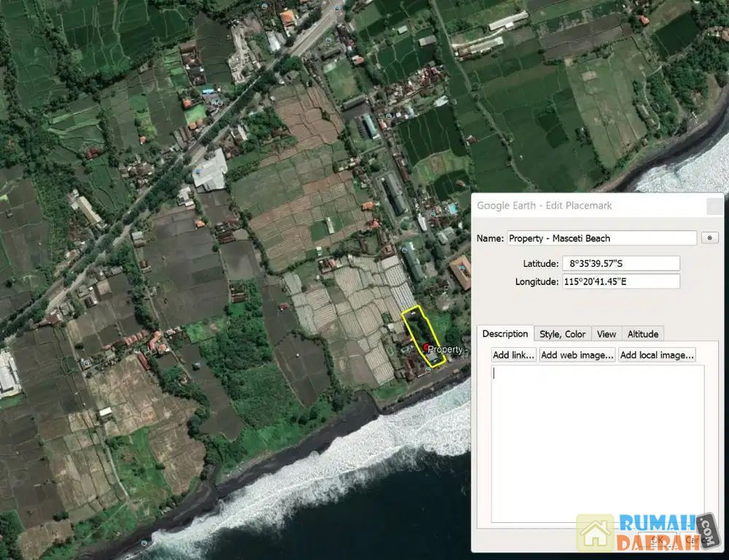Image resolution: width=729 pixels, height=560 pixels.
Task: Click the placemark icon chooser beside Name
Action: (x=709, y=238)
